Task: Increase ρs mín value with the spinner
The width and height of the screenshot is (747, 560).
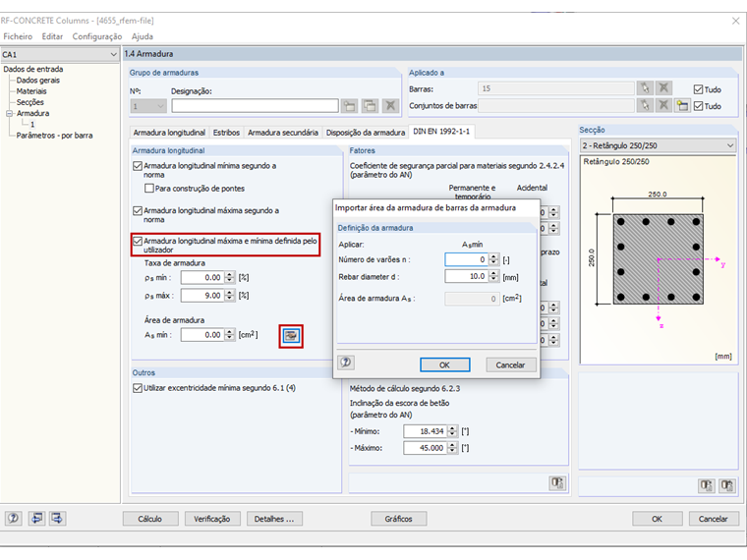Action: pyautogui.click(x=230, y=275)
